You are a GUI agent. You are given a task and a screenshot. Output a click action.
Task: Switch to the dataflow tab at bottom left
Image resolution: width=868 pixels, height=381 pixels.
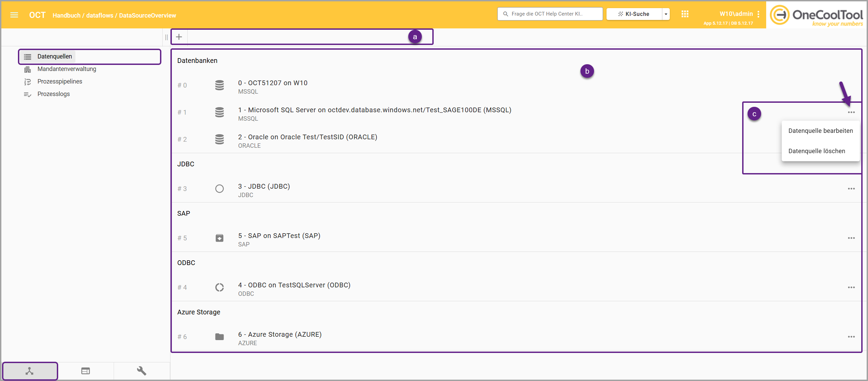(x=30, y=371)
